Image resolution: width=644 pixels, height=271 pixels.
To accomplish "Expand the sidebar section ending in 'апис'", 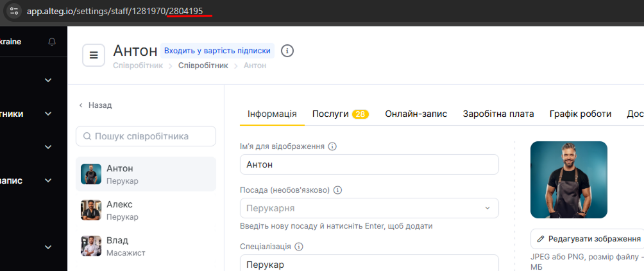I will click(x=48, y=180).
